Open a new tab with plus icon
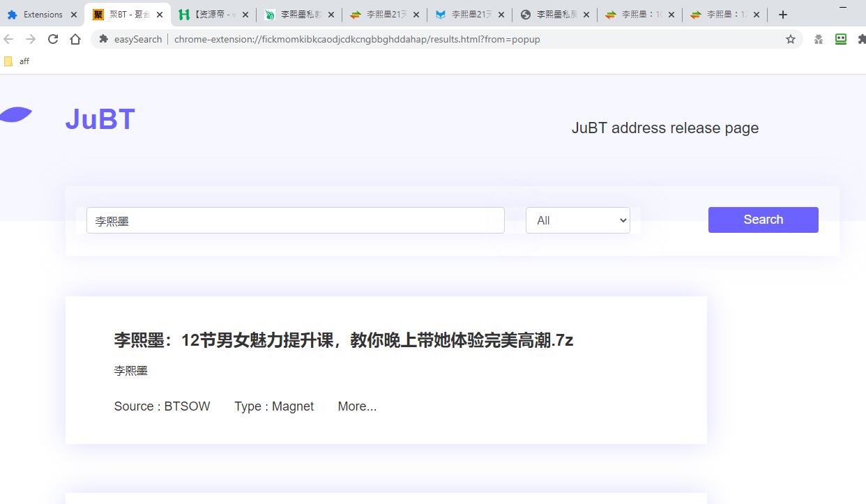 point(782,14)
